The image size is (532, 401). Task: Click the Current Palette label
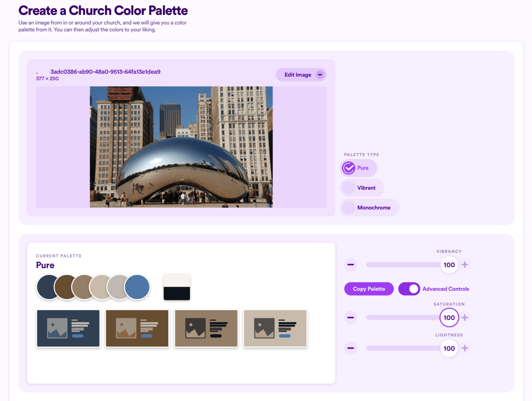click(59, 256)
